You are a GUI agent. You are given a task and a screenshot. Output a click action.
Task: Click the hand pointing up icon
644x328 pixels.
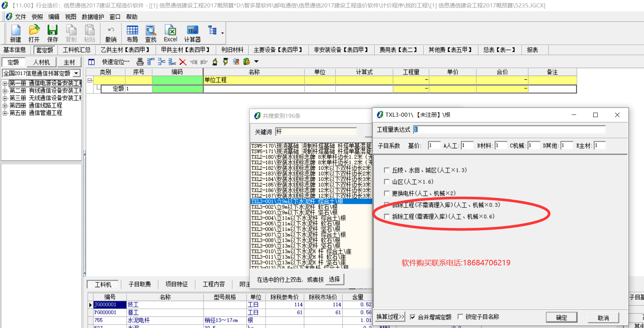click(215, 62)
